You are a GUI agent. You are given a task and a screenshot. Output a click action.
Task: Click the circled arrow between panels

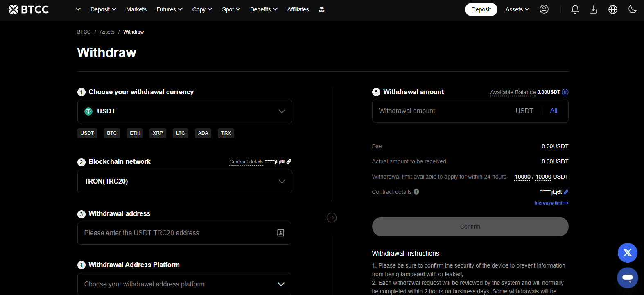(332, 218)
